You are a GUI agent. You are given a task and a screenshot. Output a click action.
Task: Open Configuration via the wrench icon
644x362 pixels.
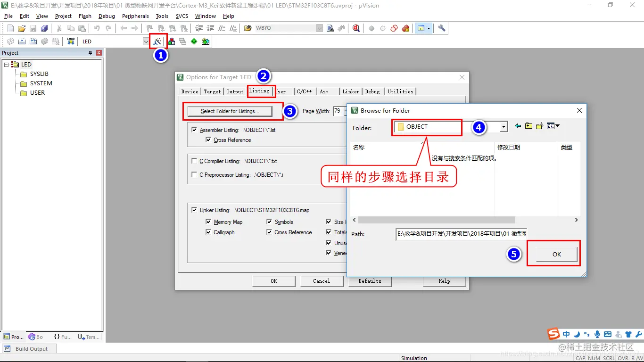[442, 28]
